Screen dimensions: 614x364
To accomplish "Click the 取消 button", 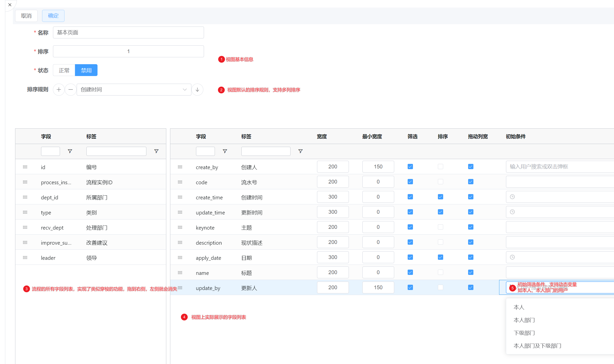I will 26,16.
